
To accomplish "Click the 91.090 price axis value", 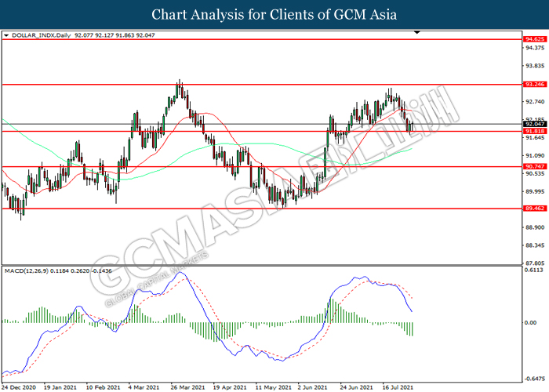I will coord(535,155).
